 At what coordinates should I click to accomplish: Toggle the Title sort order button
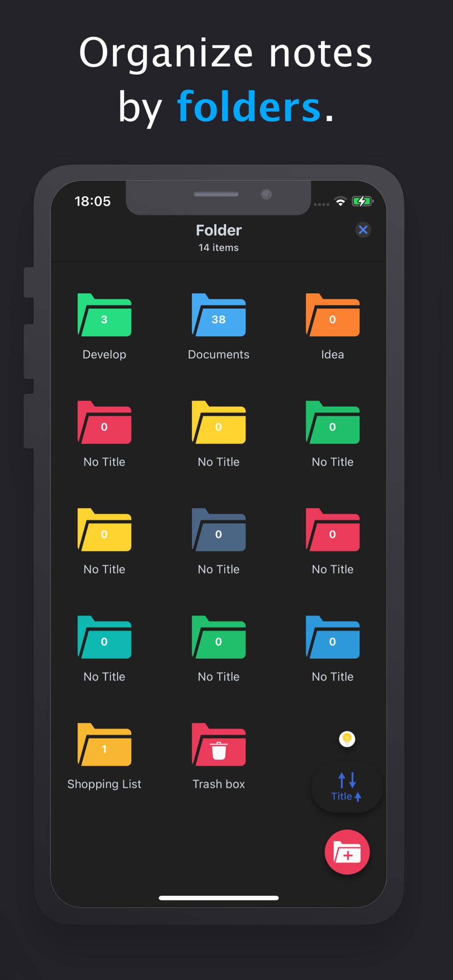tap(347, 787)
